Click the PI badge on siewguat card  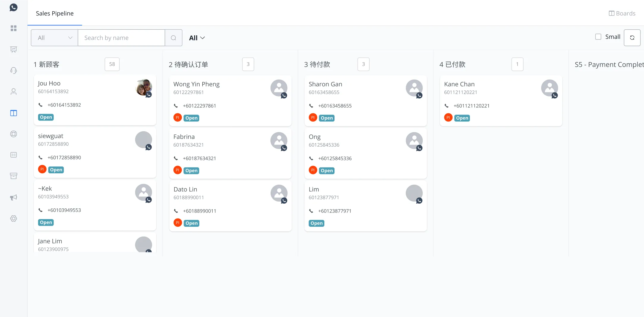pos(42,169)
